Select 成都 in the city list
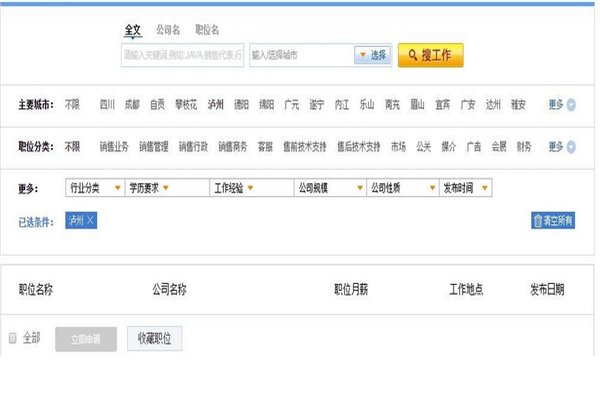The image size is (600, 400). tap(132, 104)
